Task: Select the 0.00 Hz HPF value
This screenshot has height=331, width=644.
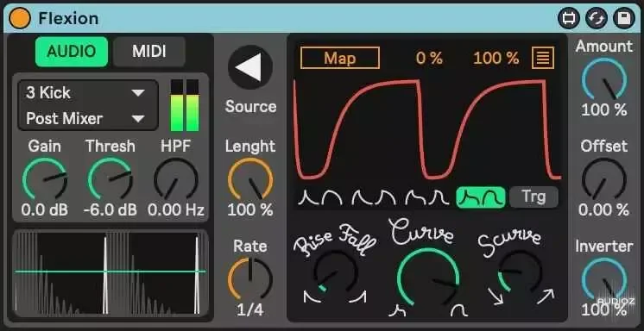Action: [176, 210]
